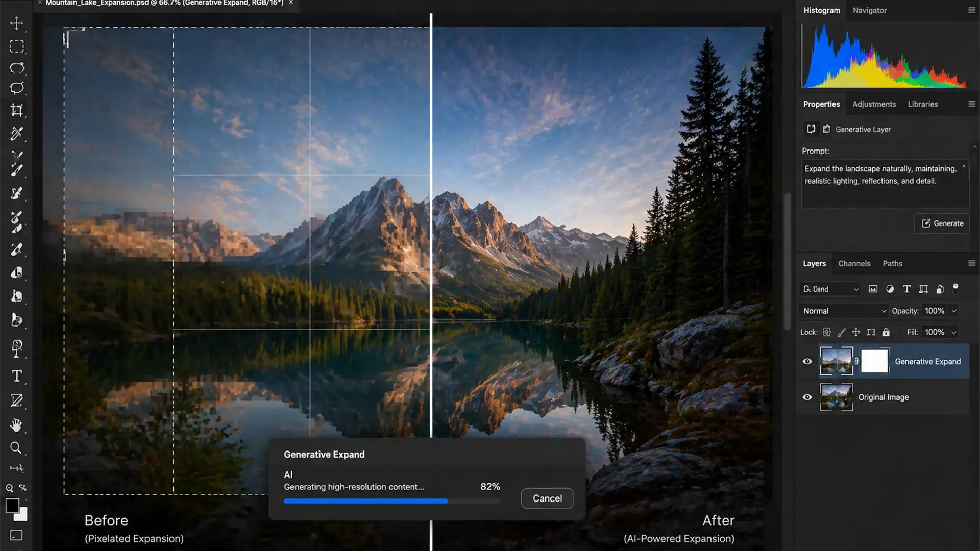The image size is (980, 551).
Task: Open the layer filter Kind dropdown
Action: 829,289
